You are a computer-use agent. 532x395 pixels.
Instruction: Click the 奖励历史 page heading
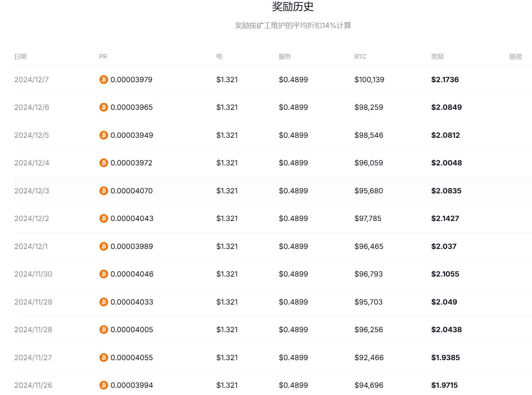tap(293, 7)
